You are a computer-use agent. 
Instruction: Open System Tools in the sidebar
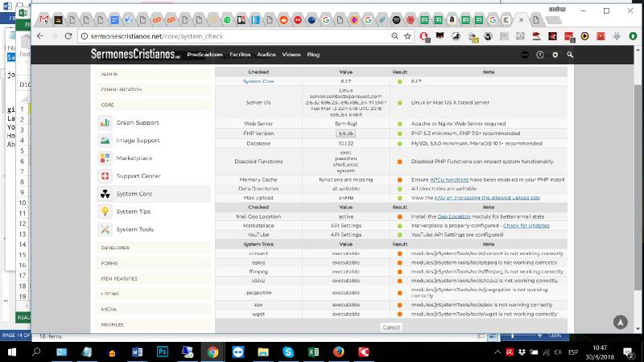point(134,229)
